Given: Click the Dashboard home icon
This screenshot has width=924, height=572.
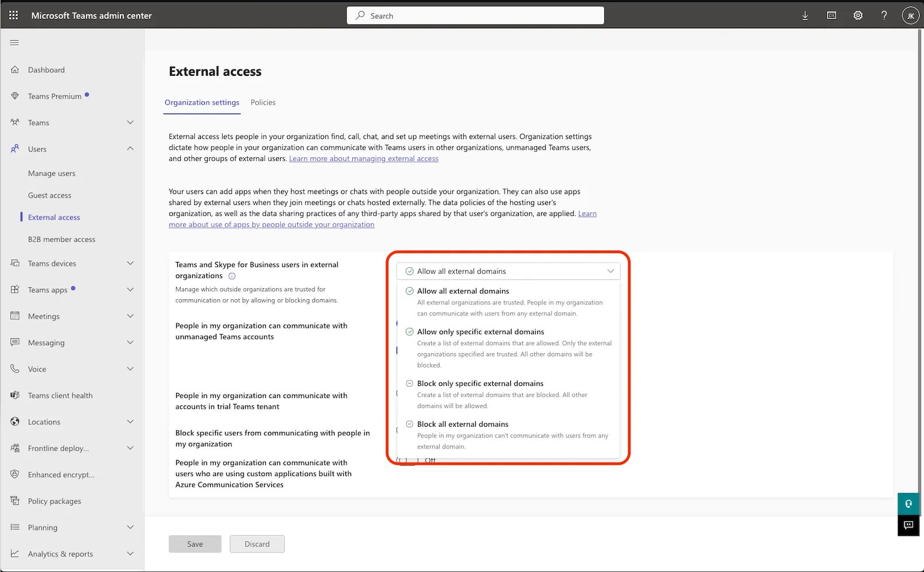Looking at the screenshot, I should point(15,69).
